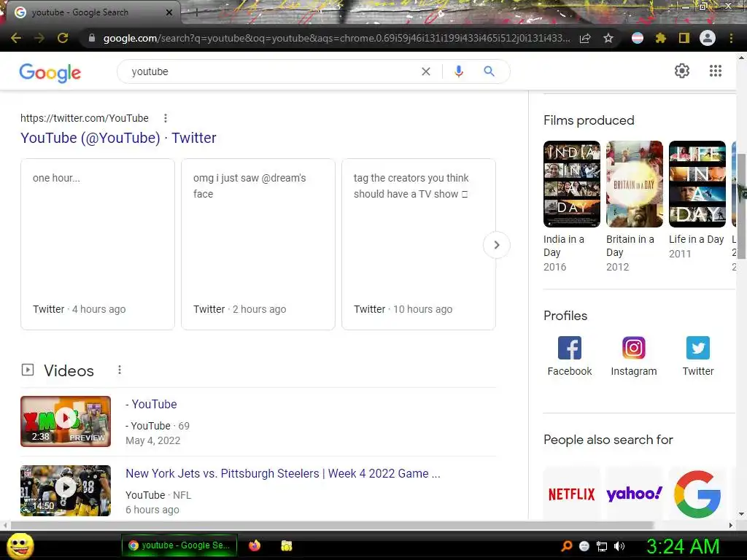Open options next to Videos heading
Image resolution: width=747 pixels, height=560 pixels.
coord(120,370)
